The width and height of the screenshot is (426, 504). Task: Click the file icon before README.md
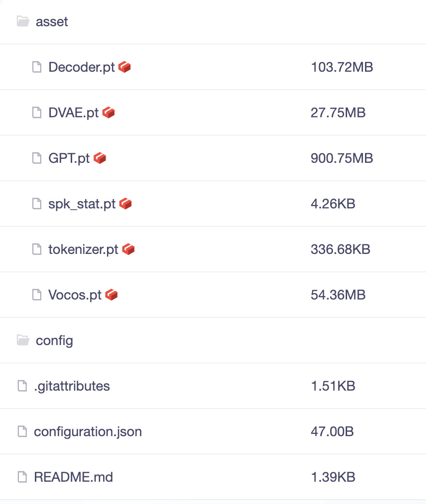tap(22, 477)
